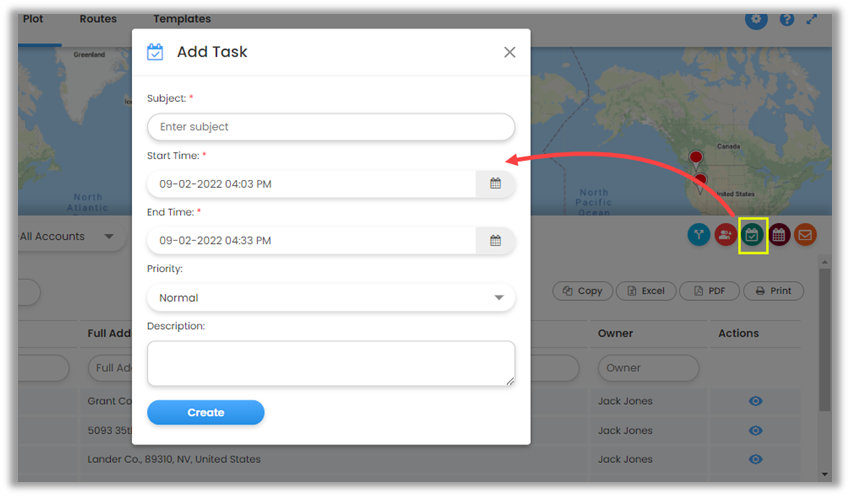850x496 pixels.
Task: Click the eye icon in 5093 35th row
Action: coord(756,431)
